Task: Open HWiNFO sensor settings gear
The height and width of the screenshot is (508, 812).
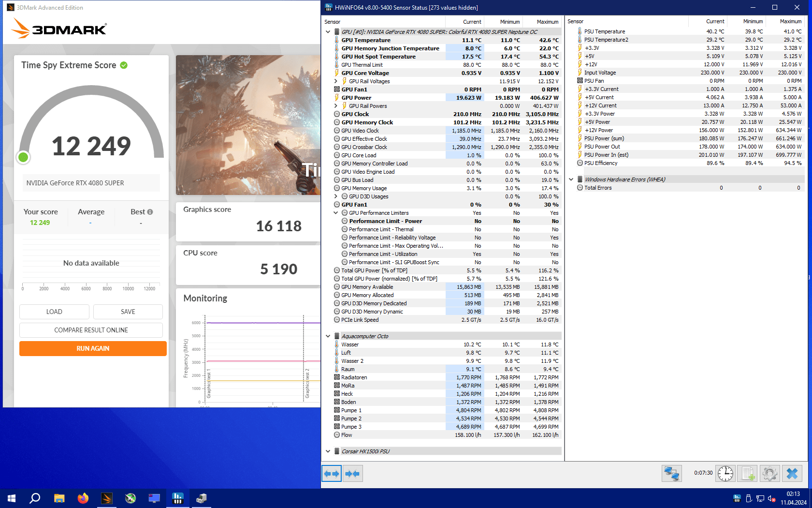Action: [x=770, y=473]
